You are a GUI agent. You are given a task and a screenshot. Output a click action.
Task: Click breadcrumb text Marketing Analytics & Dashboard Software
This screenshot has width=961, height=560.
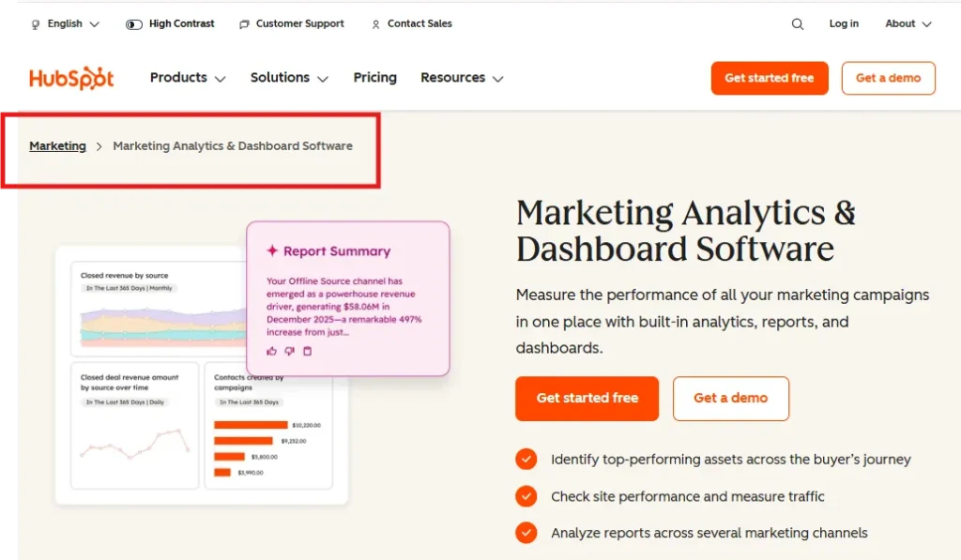tap(233, 145)
